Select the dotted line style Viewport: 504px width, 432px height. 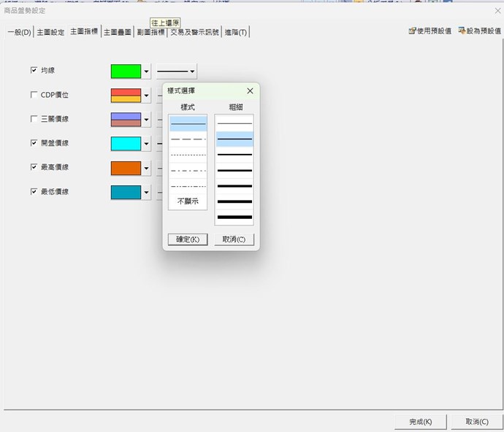pos(188,155)
